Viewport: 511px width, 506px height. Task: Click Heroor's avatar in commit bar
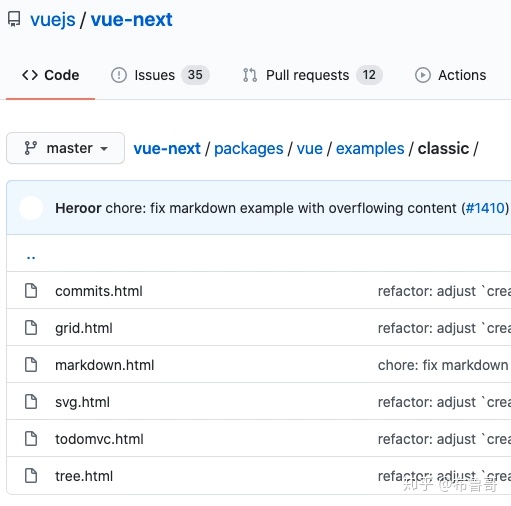[x=31, y=208]
